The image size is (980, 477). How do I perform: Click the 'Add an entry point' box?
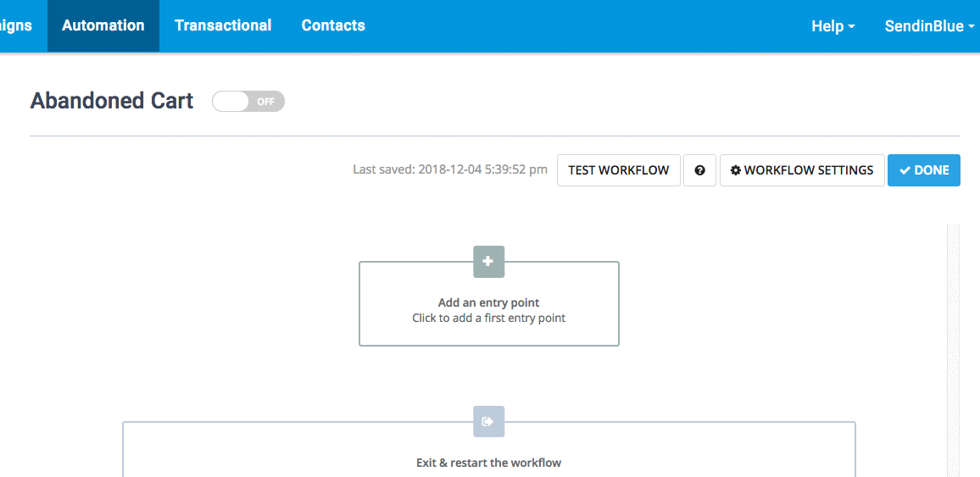pyautogui.click(x=488, y=310)
